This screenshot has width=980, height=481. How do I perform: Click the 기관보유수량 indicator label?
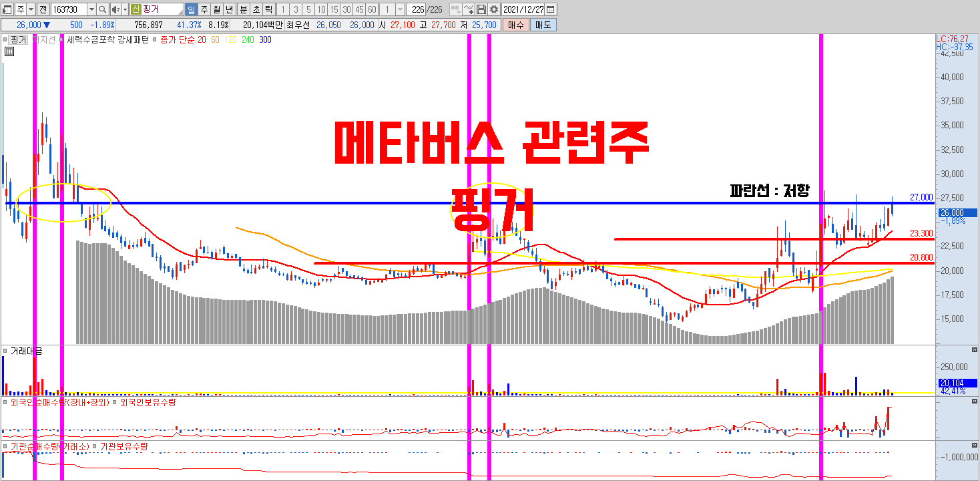124,446
